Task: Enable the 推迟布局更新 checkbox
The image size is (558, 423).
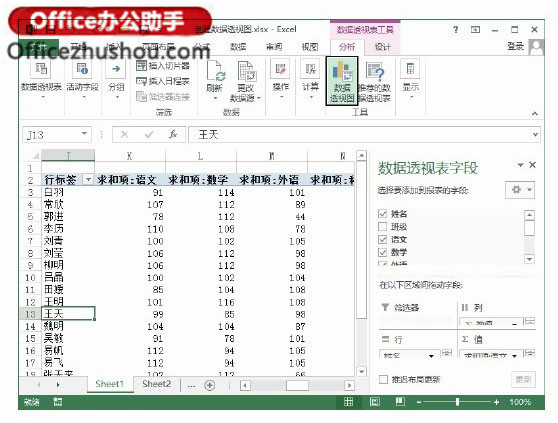Action: (x=383, y=379)
